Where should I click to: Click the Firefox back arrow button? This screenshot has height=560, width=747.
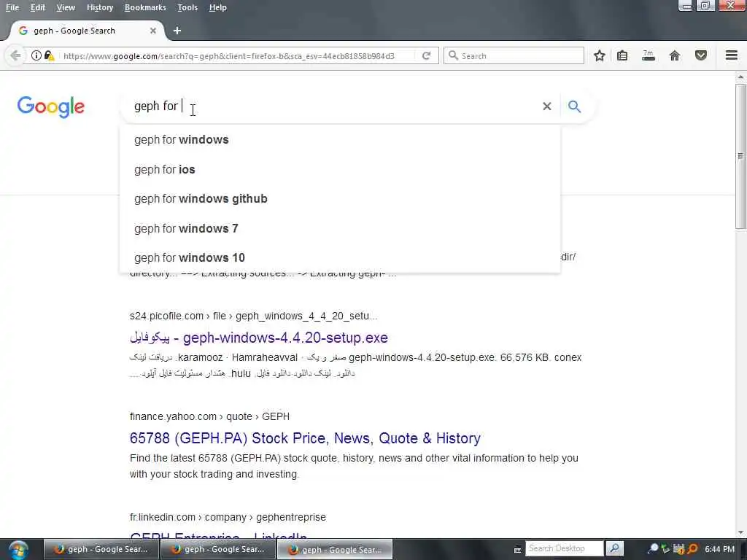pos(15,55)
